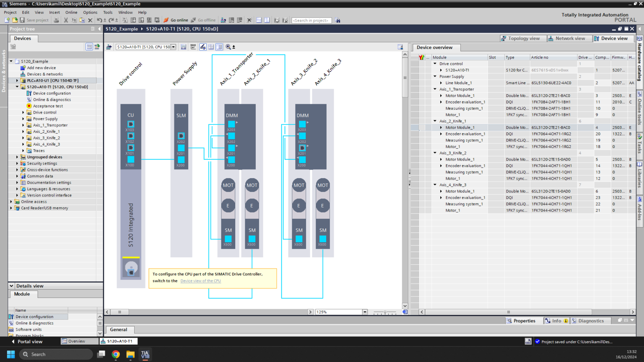This screenshot has width=644, height=362.
Task: Click the zoom slider below the canvas
Action: pos(385,312)
